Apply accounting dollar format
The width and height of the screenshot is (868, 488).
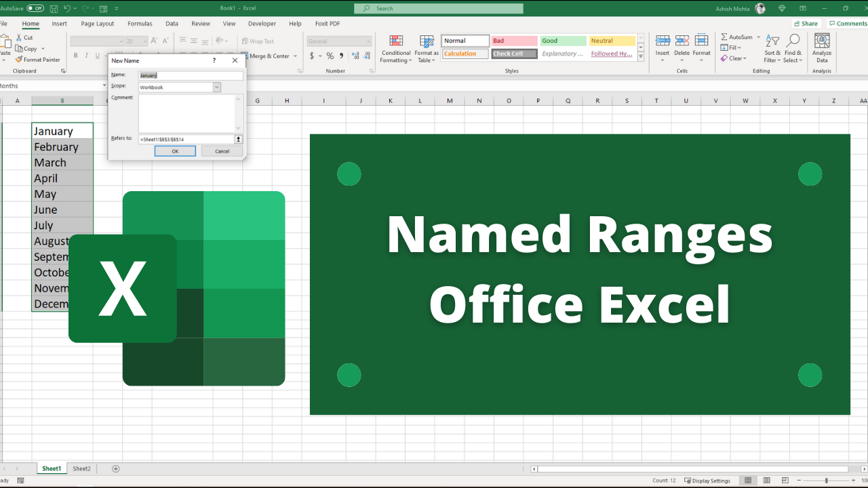click(x=312, y=56)
